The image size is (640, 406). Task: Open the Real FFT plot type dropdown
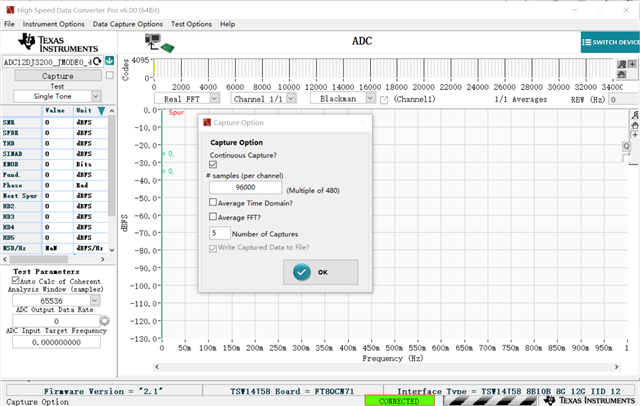pos(215,98)
